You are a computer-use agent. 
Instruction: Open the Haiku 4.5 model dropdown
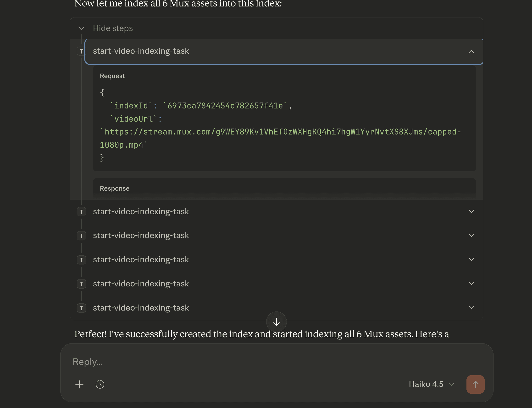431,384
